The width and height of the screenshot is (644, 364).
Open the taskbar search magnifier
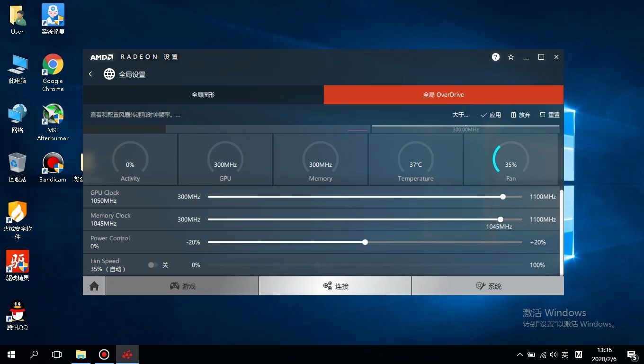34,355
